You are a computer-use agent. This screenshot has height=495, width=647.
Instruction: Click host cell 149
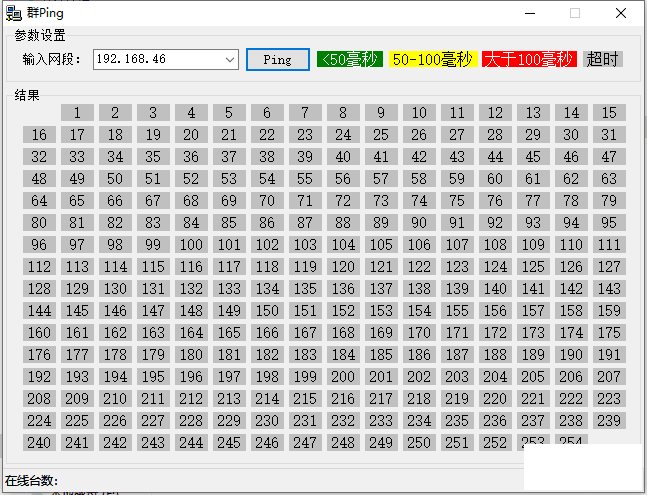click(x=229, y=311)
